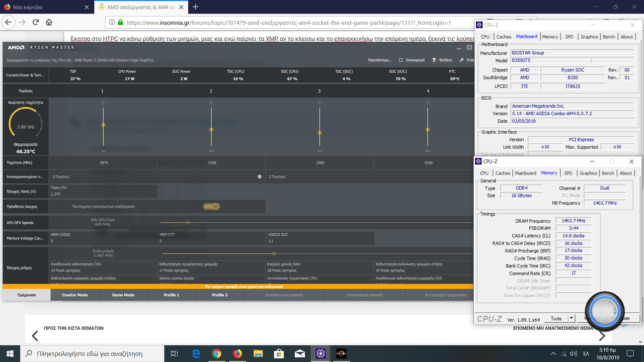Screen dimensions: 644x362
Task: Launch Google Chrome from the taskbar
Action: [x=216, y=353]
